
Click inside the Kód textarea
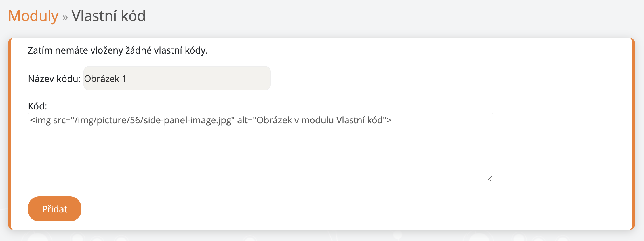point(260,147)
